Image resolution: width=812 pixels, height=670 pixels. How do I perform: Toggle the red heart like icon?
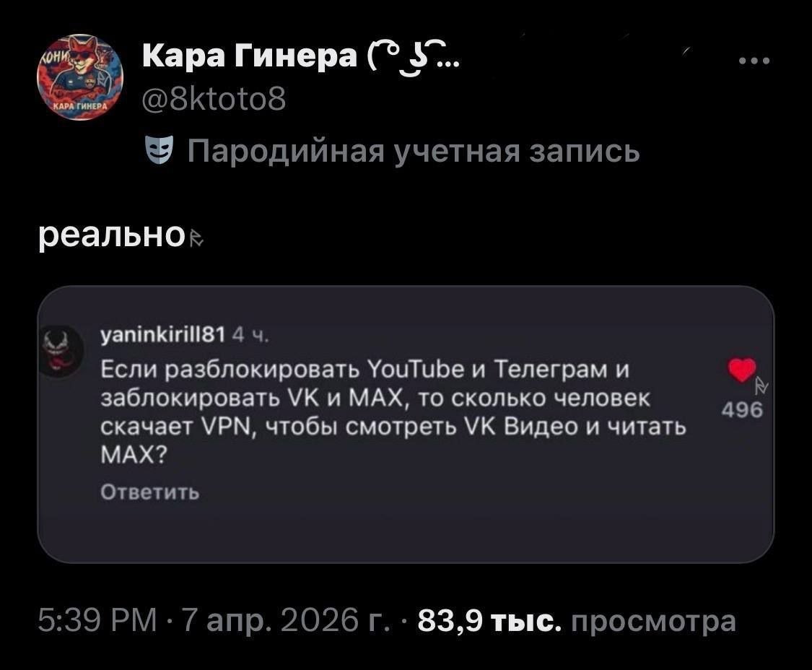[742, 370]
